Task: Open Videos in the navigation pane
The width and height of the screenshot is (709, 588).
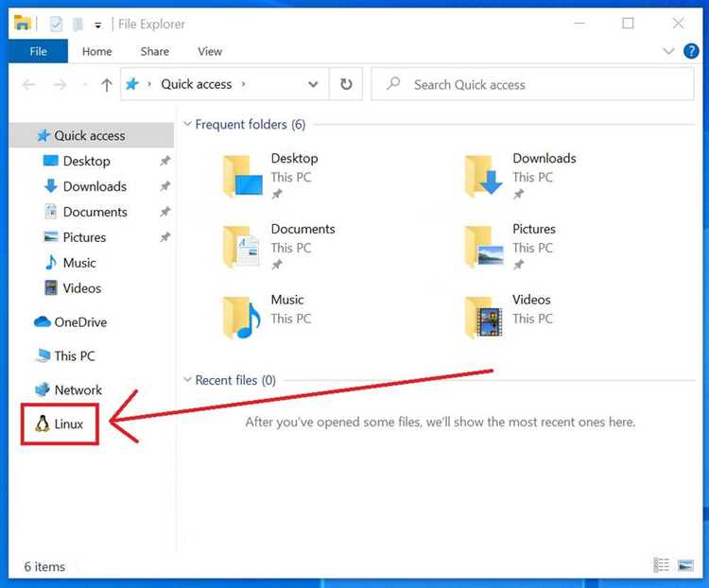Action: (x=81, y=288)
